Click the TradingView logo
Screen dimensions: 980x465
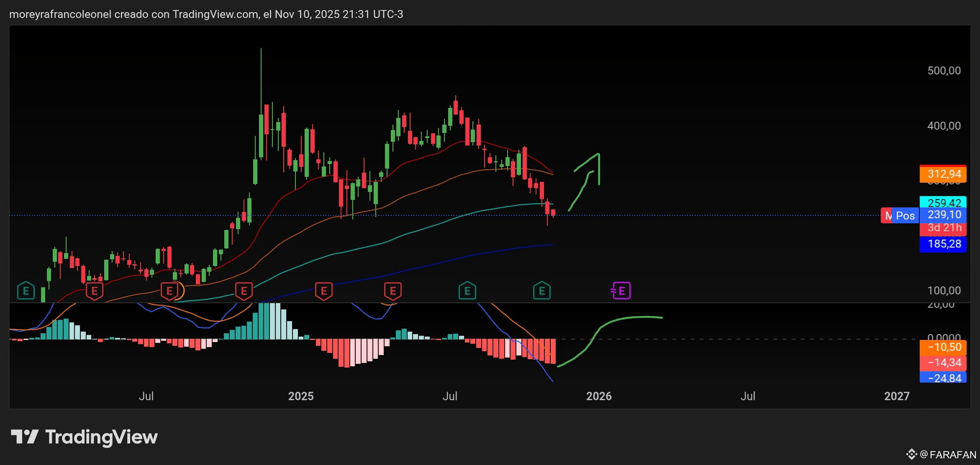point(84,437)
